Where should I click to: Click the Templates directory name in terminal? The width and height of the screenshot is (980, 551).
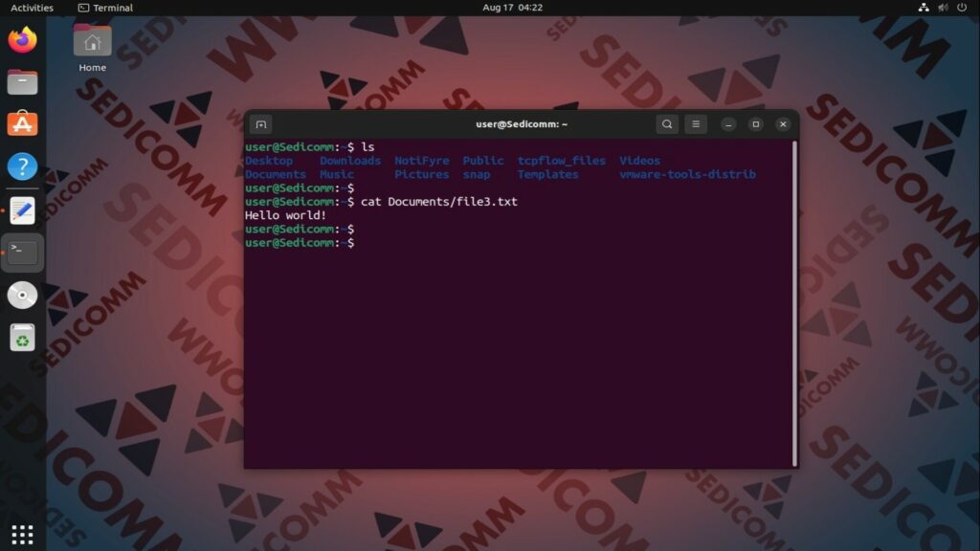547,174
